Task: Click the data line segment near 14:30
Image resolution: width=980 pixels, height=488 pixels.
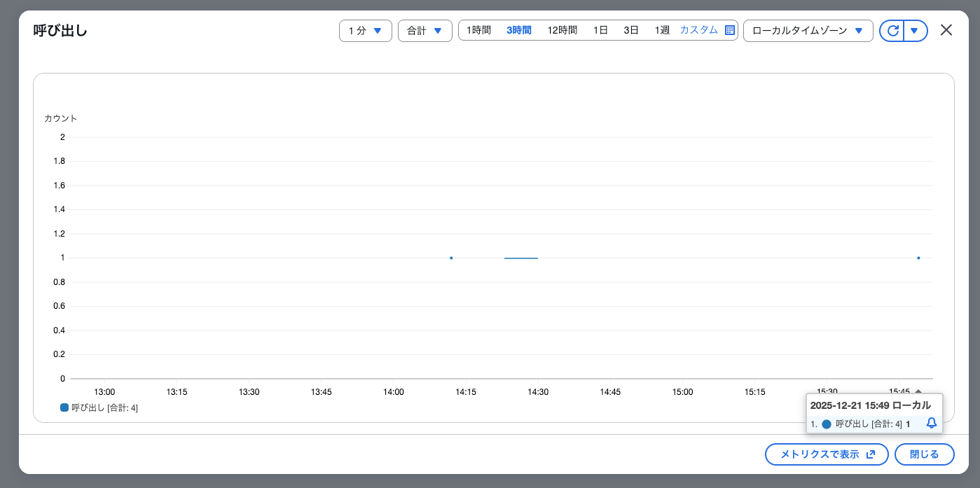Action: (520, 258)
